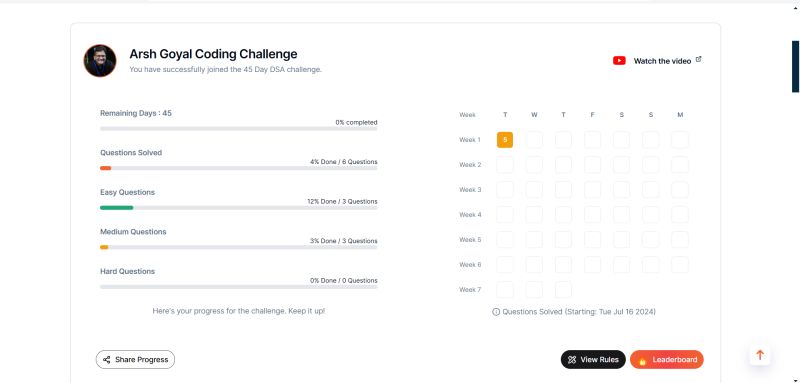The image size is (800, 383).
Task: Open the Leaderboard
Action: coord(667,360)
